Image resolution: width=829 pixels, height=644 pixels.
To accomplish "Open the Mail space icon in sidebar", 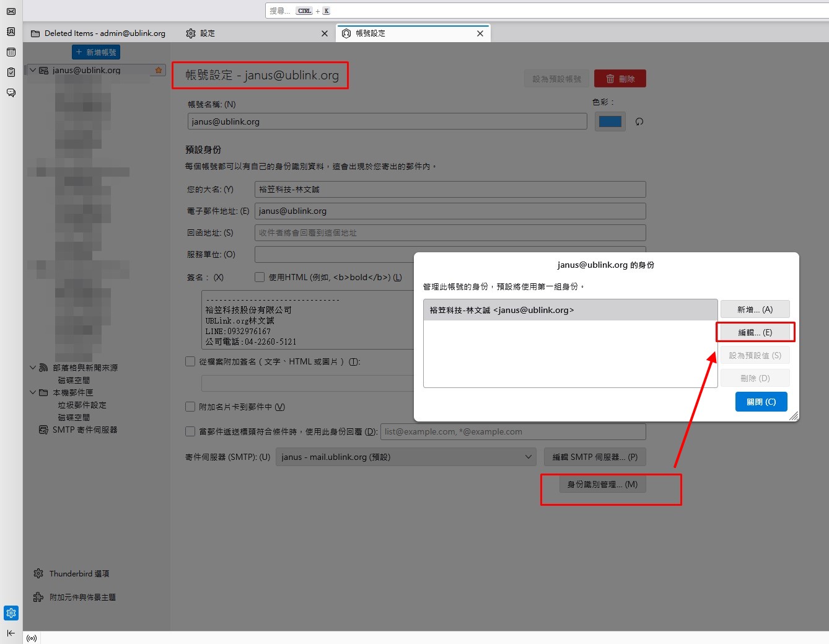I will coord(11,11).
